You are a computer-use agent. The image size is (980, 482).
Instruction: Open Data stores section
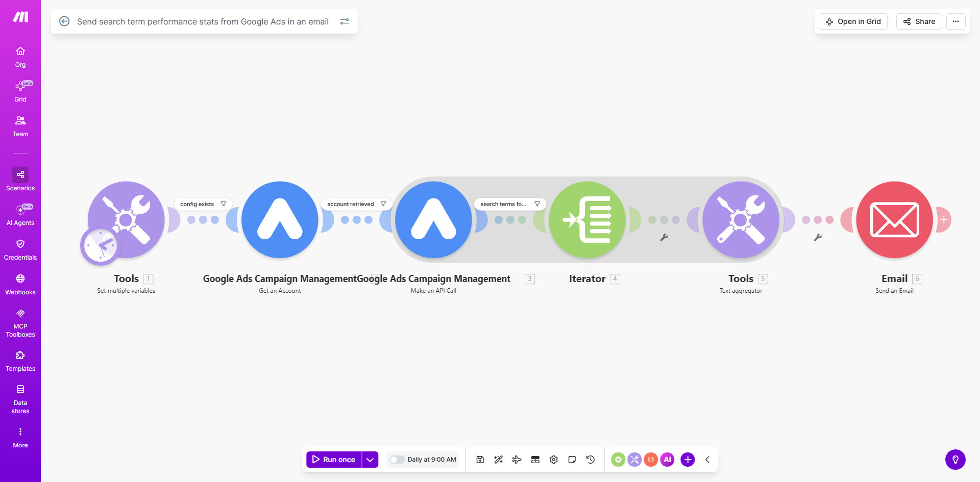click(x=20, y=399)
